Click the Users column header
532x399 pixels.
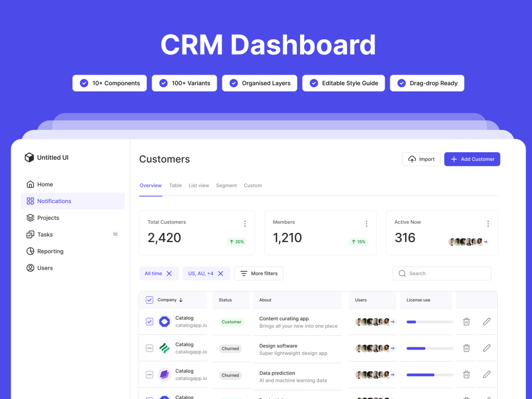tap(361, 300)
